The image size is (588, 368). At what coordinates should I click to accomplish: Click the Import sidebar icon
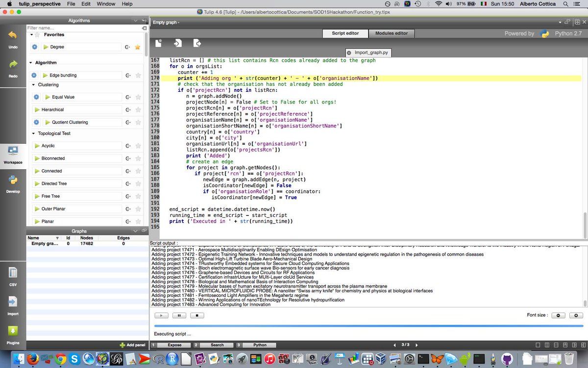point(13,305)
